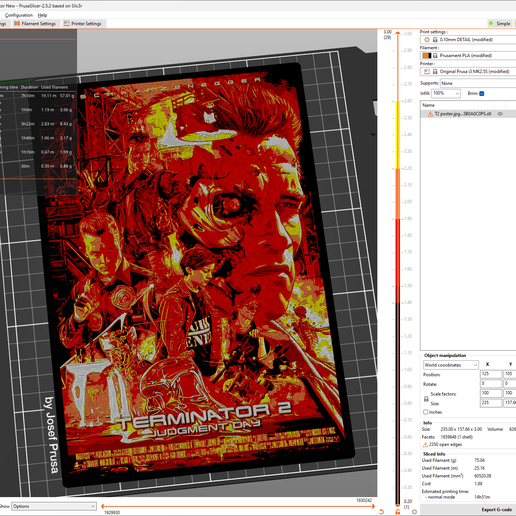
Task: Enable the Inches checkbox
Action: [426, 412]
